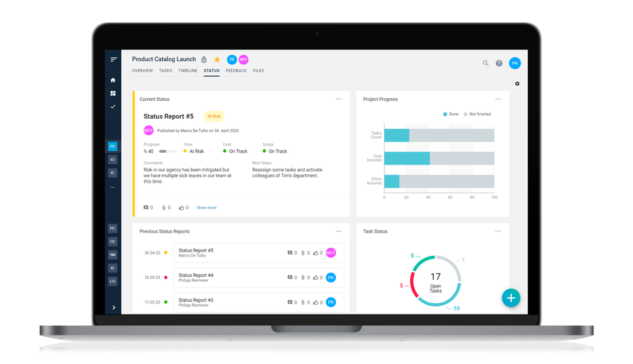Open the checkmark tasks icon in sidebar
This screenshot has width=633, height=364.
click(113, 106)
